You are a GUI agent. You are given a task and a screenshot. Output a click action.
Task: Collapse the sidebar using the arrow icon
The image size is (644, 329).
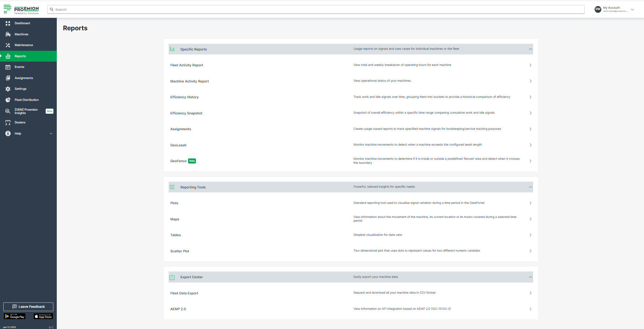pyautogui.click(x=51, y=327)
